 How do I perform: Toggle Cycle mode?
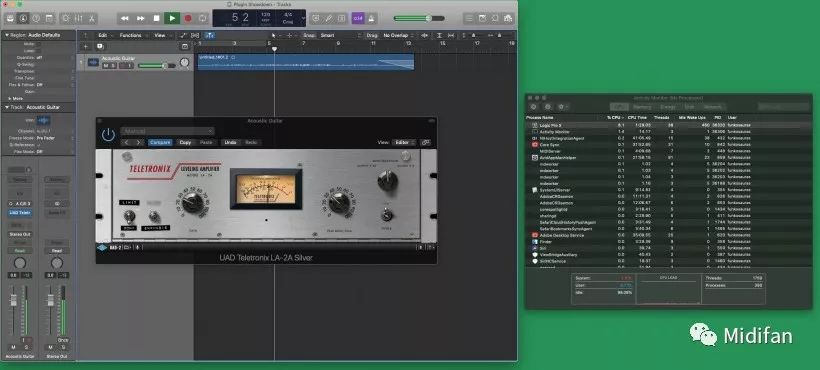[x=202, y=18]
